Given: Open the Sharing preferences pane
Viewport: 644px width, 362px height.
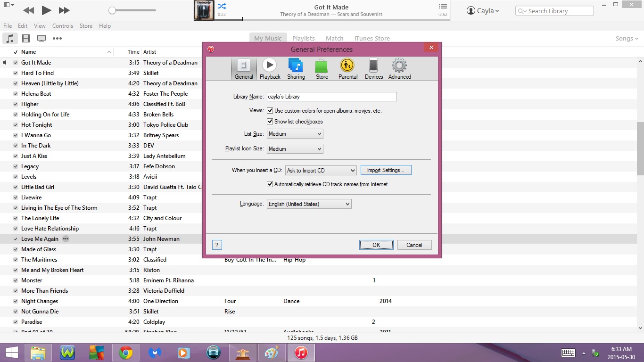Looking at the screenshot, I should click(x=296, y=69).
